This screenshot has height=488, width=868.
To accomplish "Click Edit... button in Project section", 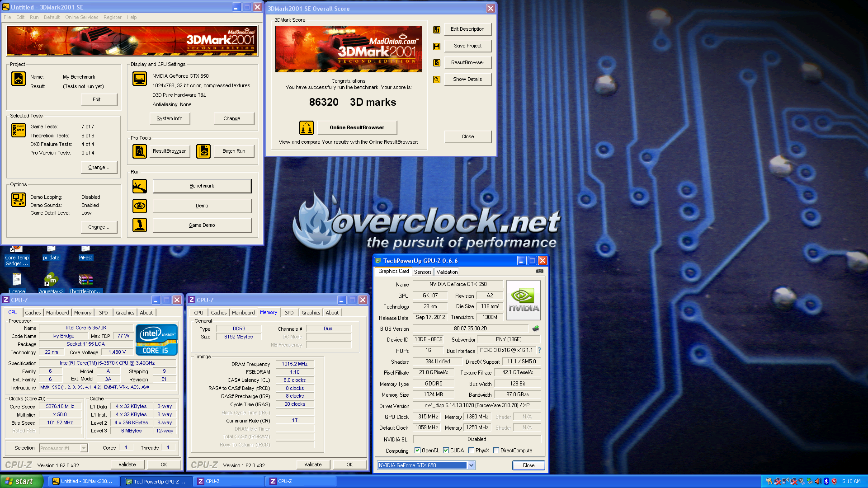I will 99,100.
